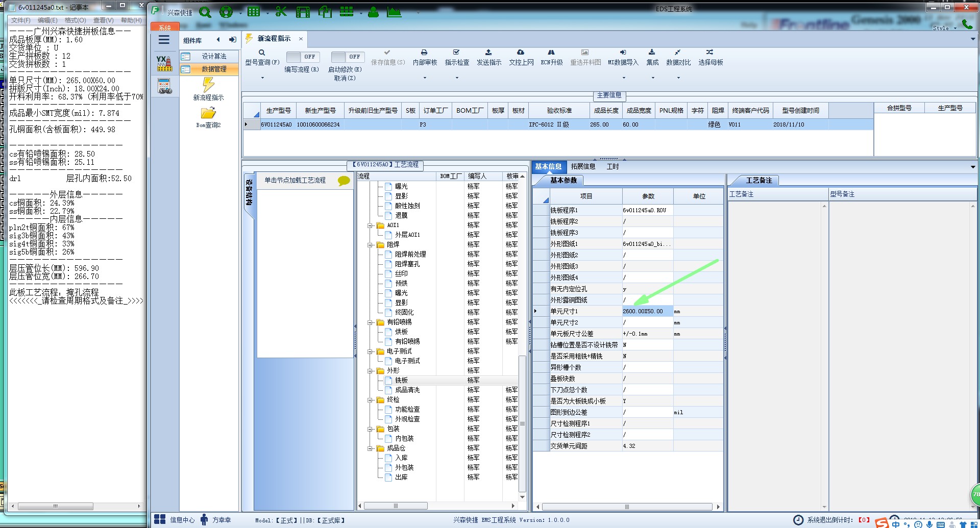Click process tree vertical scrollbar
Viewport: 980px width, 528px height.
pos(522,423)
